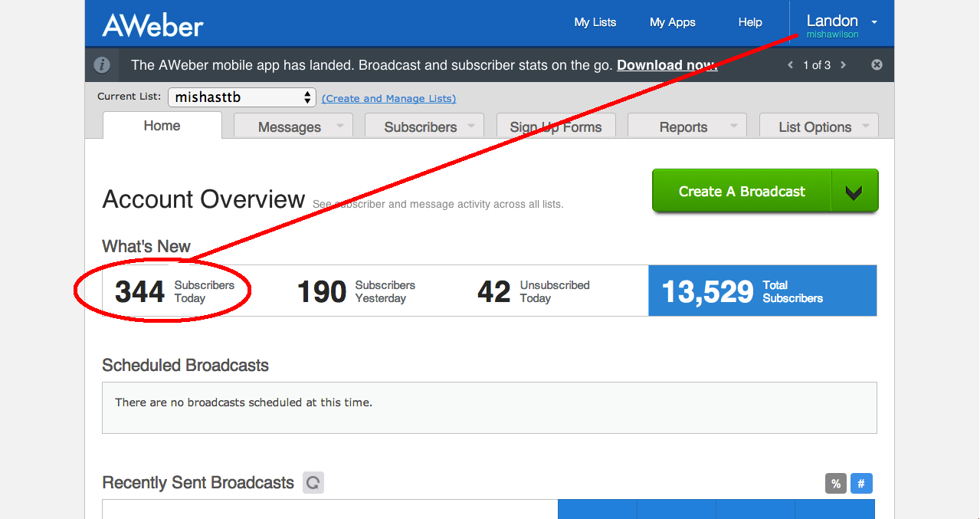Follow the Create and Manage Lists link
Screen dimensions: 980x519
[388, 98]
